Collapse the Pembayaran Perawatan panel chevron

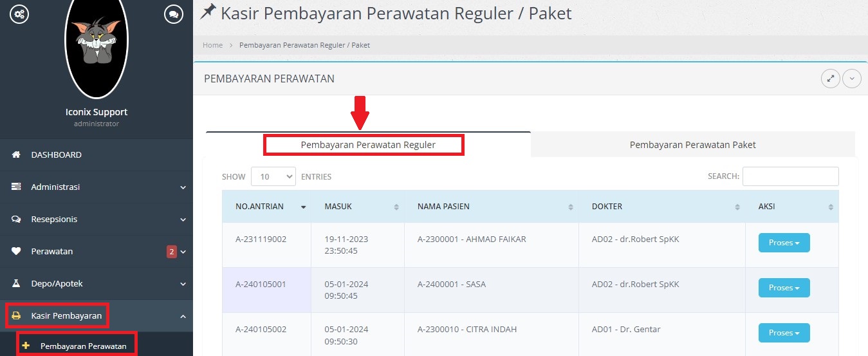coord(851,79)
